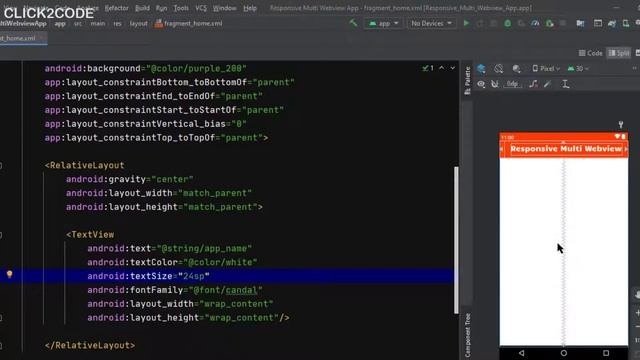640x360 pixels.
Task: Go to next highlighted problem up arrow
Action: [442, 68]
